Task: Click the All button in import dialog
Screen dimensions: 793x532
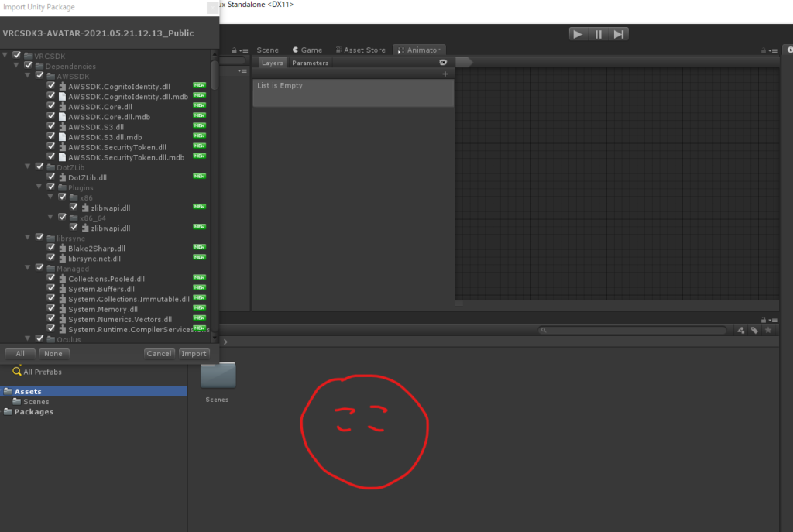Action: tap(20, 353)
